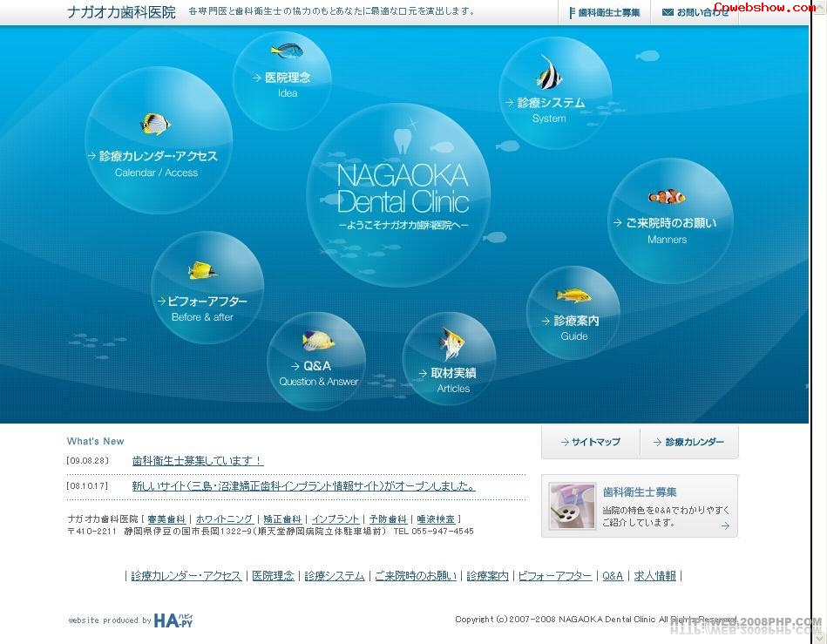This screenshot has width=827, height=644.
Task: Click the blue tang fish above 医院理念
Action: click(x=288, y=51)
